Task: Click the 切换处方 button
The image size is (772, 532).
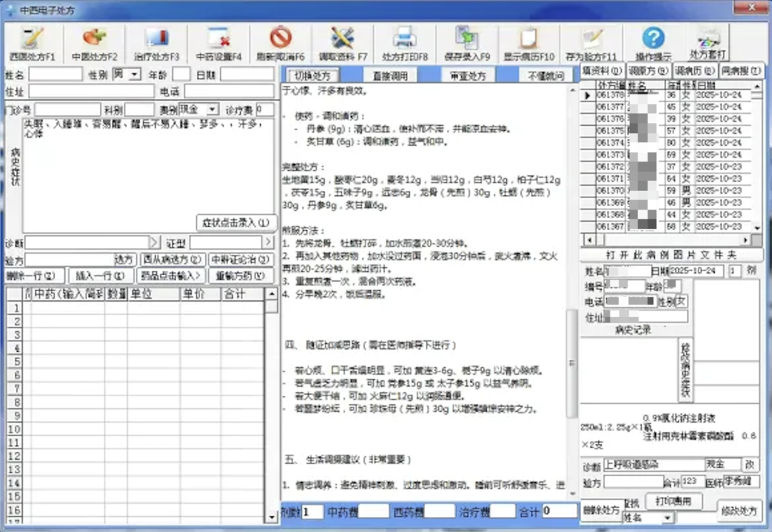Action: coord(312,76)
